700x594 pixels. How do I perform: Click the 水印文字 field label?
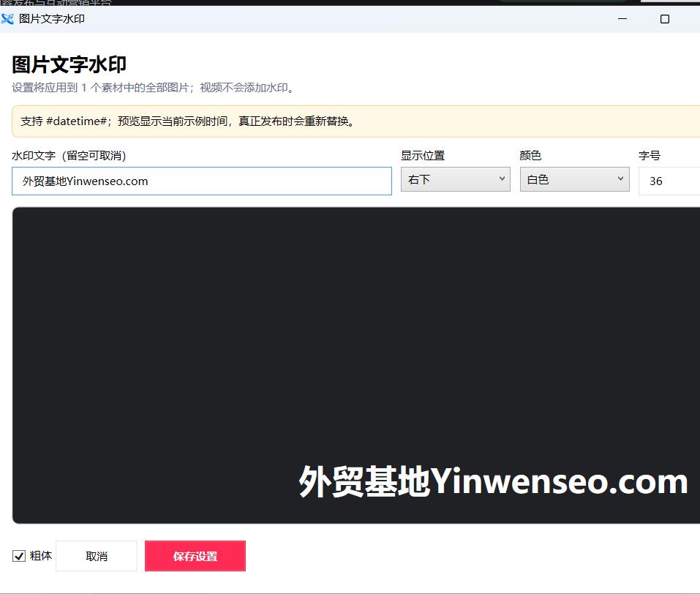[69, 155]
